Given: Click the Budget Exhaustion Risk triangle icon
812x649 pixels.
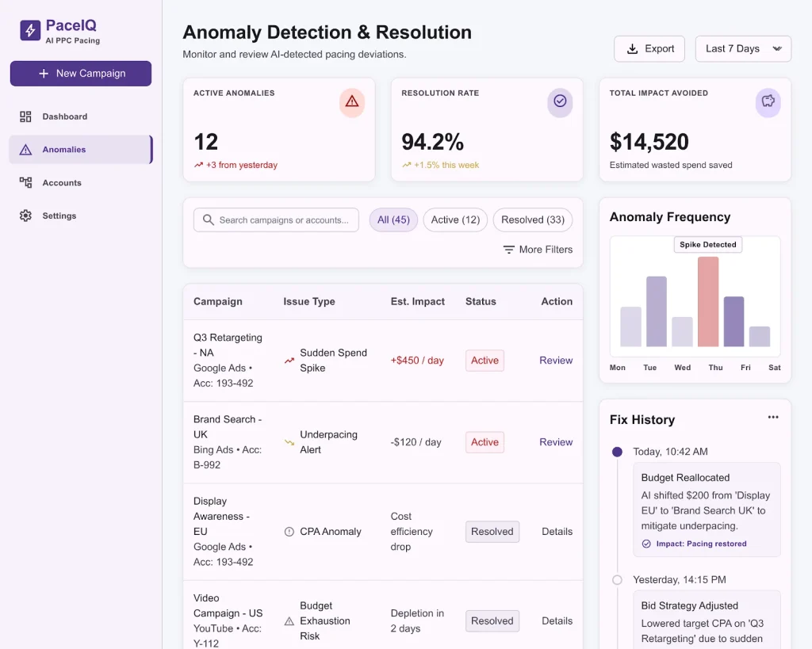Looking at the screenshot, I should click(289, 621).
